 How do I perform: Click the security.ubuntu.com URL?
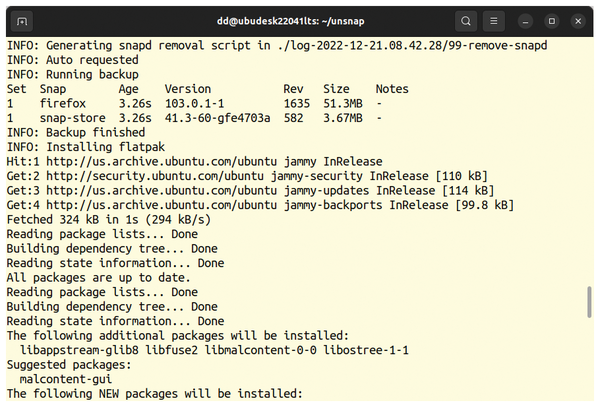155,176
